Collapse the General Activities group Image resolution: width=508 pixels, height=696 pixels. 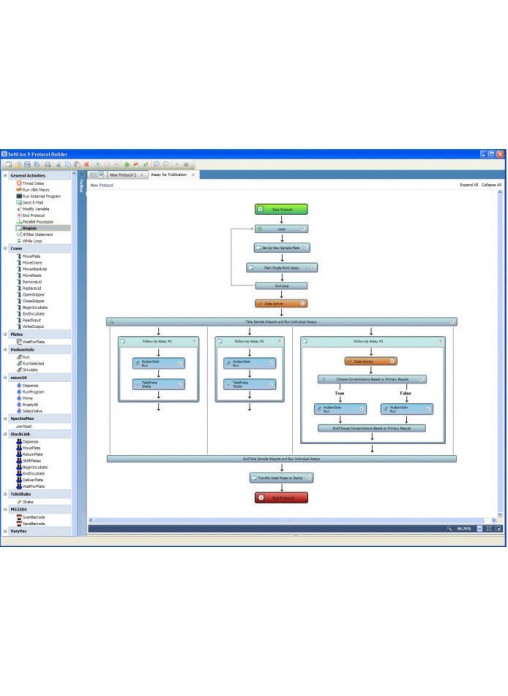click(x=6, y=175)
